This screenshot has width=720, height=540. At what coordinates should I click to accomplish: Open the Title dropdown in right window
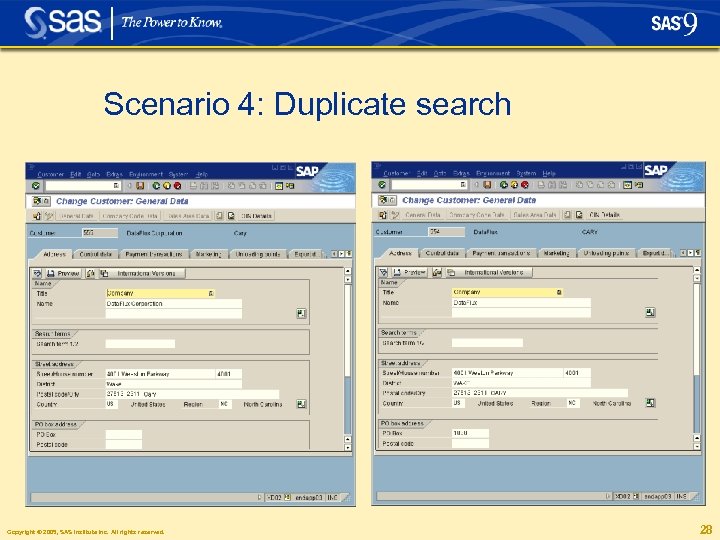pyautogui.click(x=559, y=292)
